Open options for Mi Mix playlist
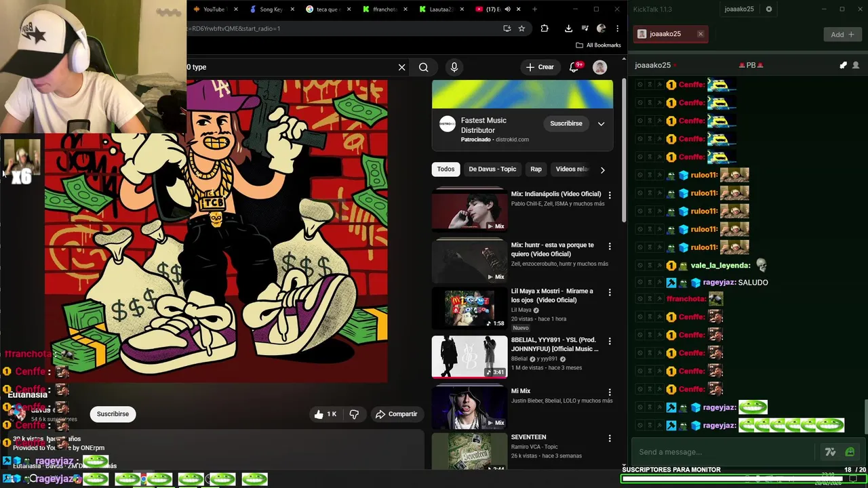This screenshot has height=488, width=868. (x=609, y=392)
